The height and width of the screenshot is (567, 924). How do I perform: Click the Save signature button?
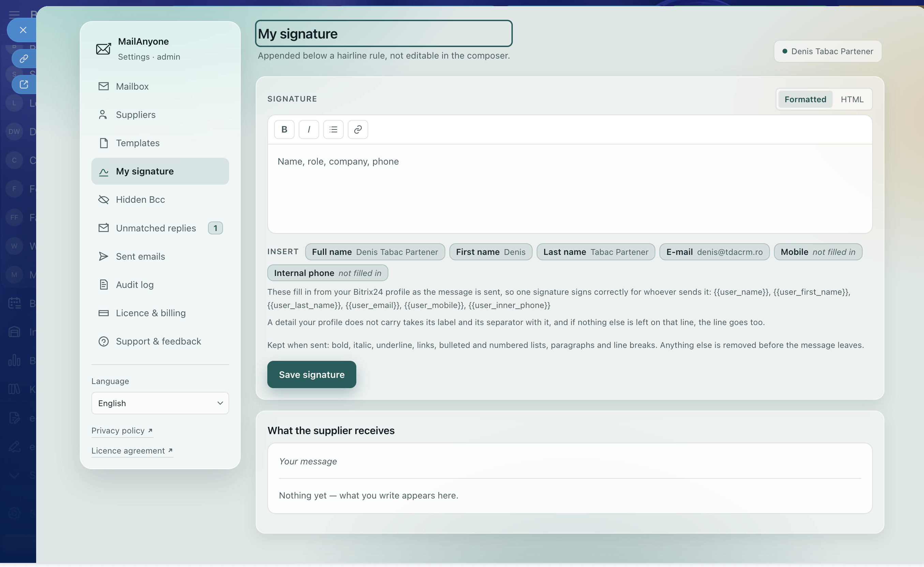(x=311, y=374)
